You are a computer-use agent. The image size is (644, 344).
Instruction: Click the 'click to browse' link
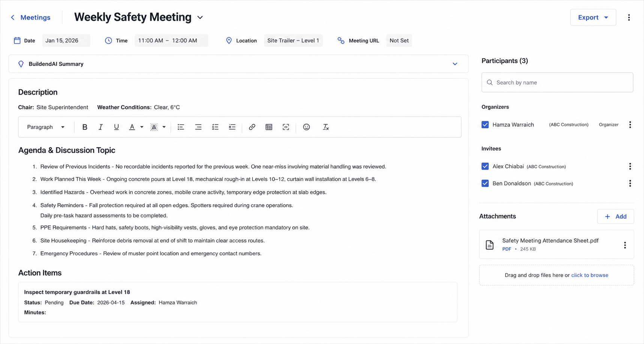590,275
